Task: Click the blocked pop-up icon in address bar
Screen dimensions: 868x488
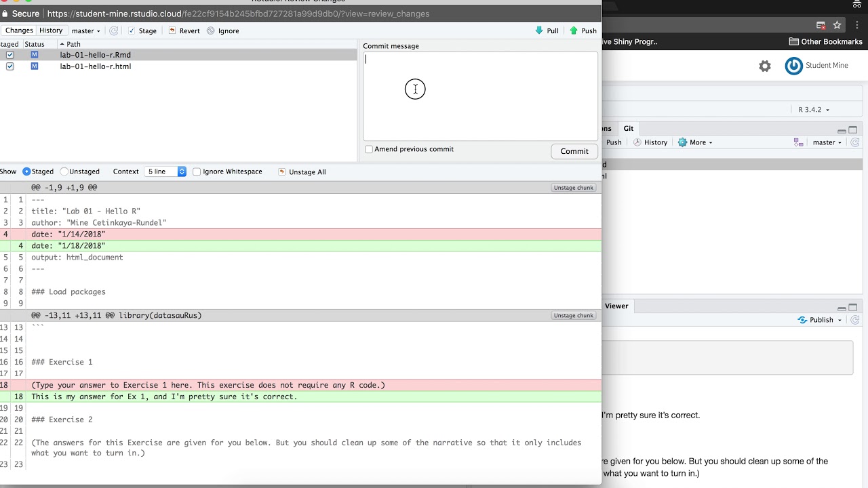Action: (821, 25)
